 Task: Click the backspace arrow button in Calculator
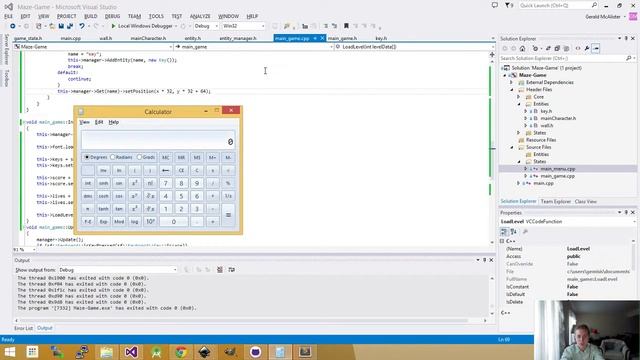click(x=166, y=170)
